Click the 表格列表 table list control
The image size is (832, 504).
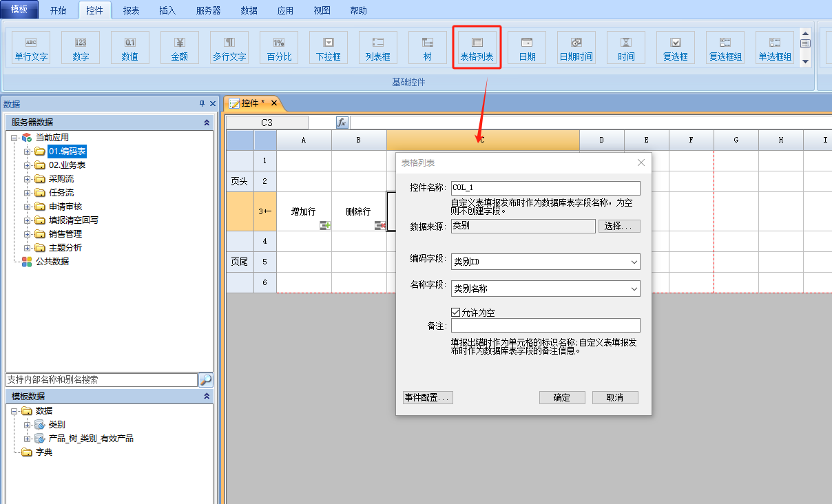tap(477, 48)
